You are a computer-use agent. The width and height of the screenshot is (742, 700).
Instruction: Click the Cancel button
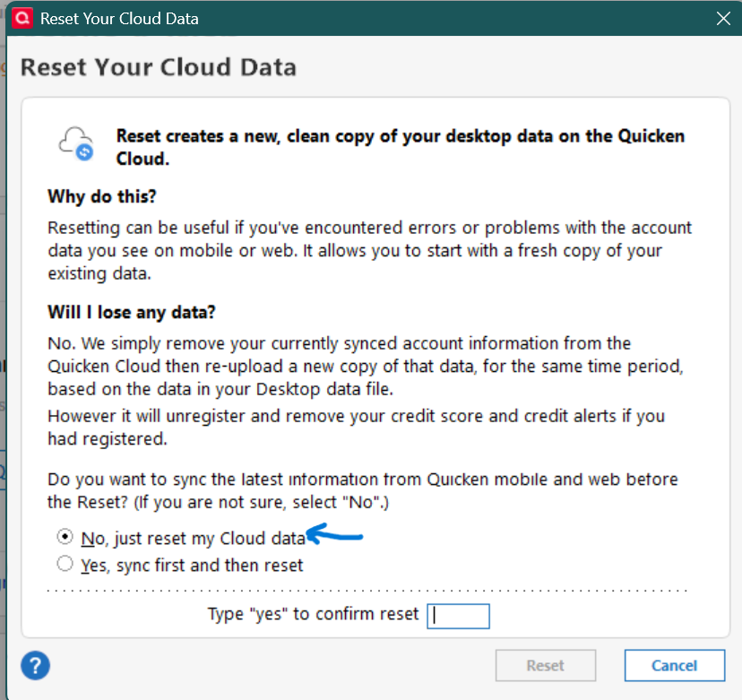[674, 665]
